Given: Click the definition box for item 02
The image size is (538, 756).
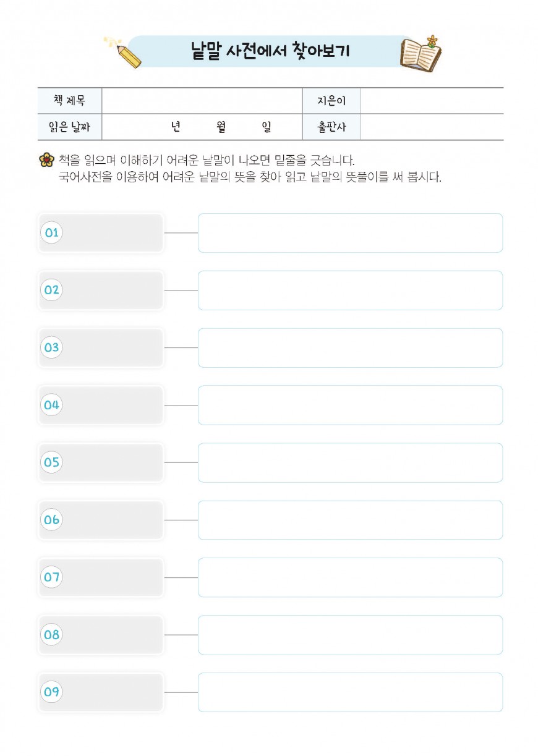Looking at the screenshot, I should coord(350,290).
